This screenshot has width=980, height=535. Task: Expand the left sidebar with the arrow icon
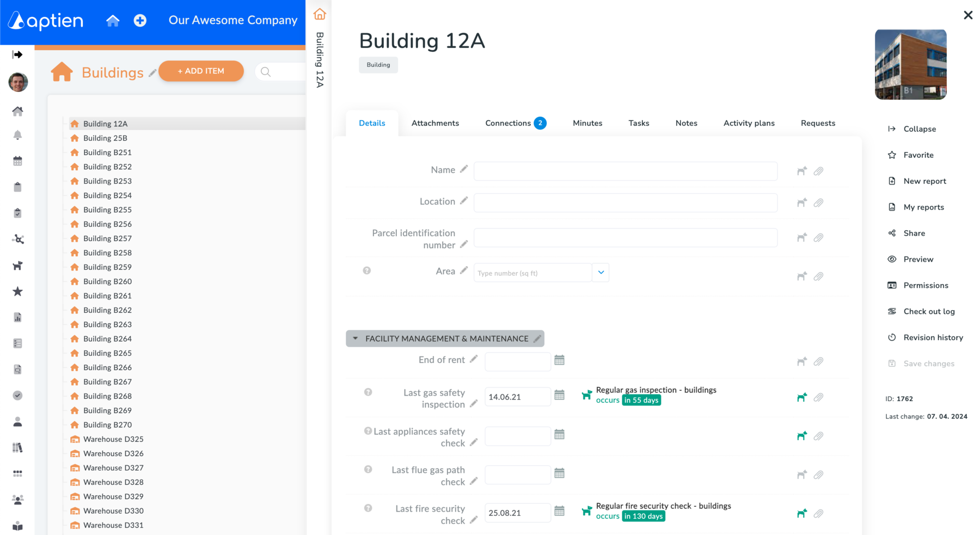pyautogui.click(x=17, y=54)
